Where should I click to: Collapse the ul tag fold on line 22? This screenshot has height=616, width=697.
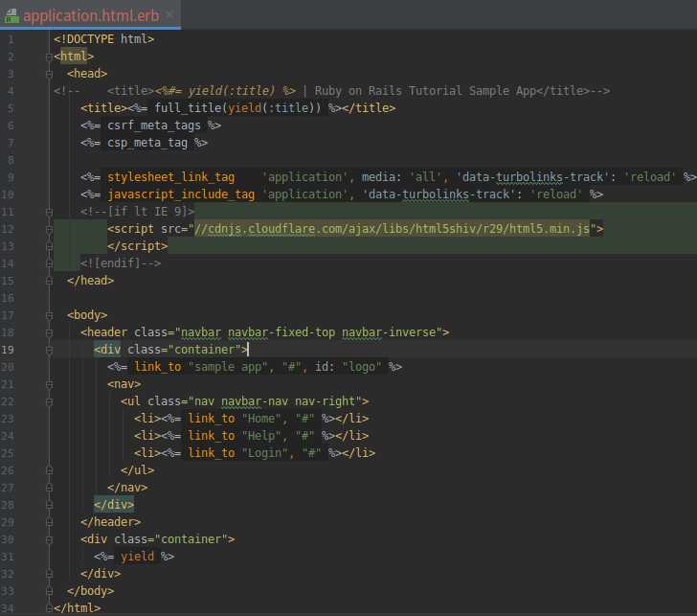tap(50, 402)
